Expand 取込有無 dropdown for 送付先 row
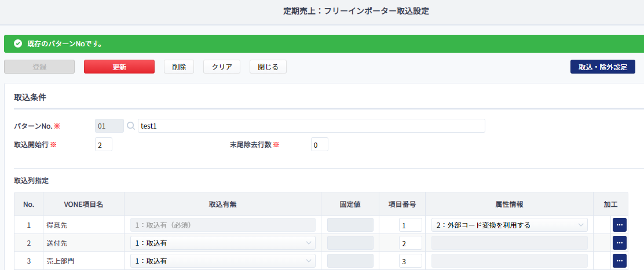644x270 pixels. (x=223, y=243)
